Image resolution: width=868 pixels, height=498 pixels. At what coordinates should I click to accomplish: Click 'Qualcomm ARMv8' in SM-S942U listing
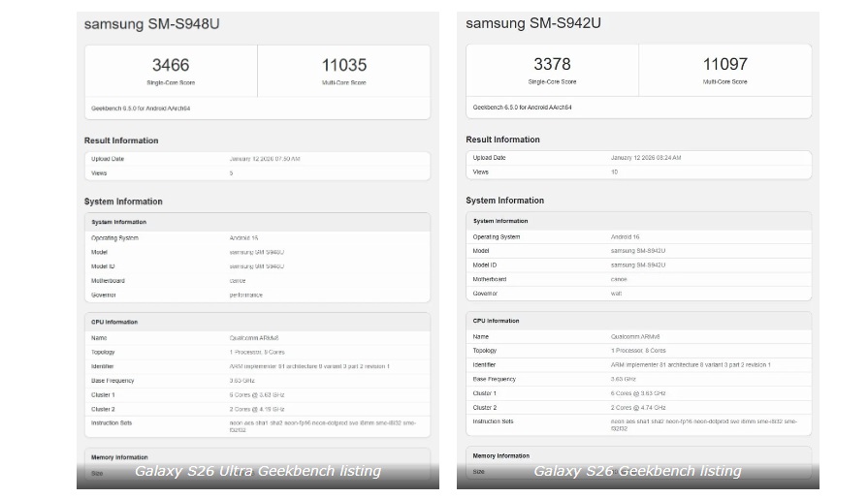coord(635,337)
